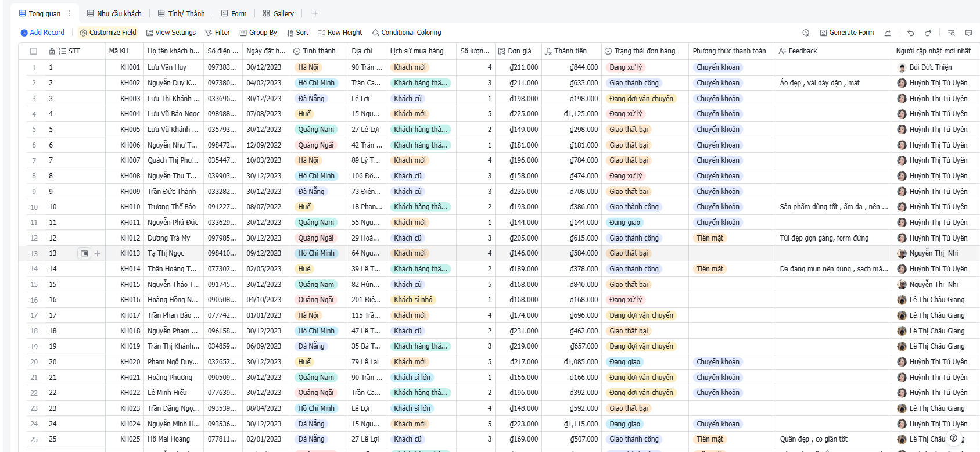Click Generate Form button
This screenshot has width=980, height=452.
point(847,33)
